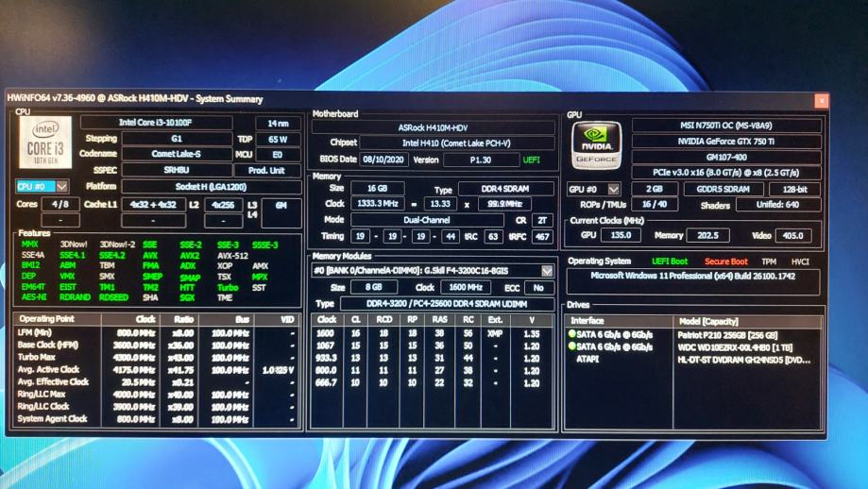Screen dimensions: 868x489
Task: Click the NVIDIA GeForce GTX 750 Ti field
Action: pos(726,142)
